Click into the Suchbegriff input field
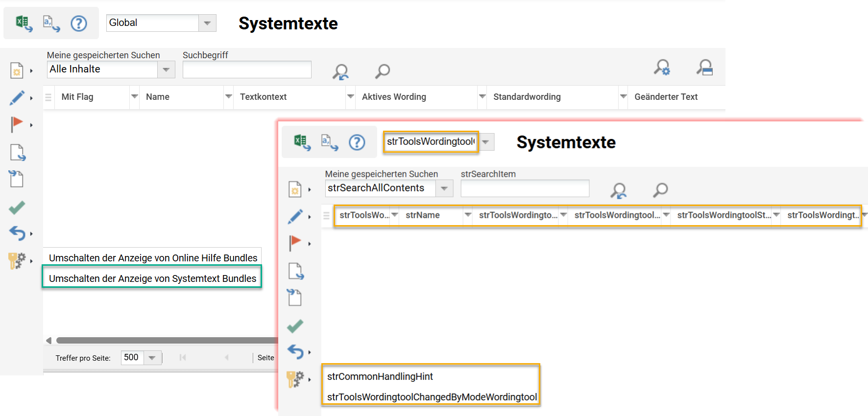Screen dimensions: 868x416 [247, 70]
